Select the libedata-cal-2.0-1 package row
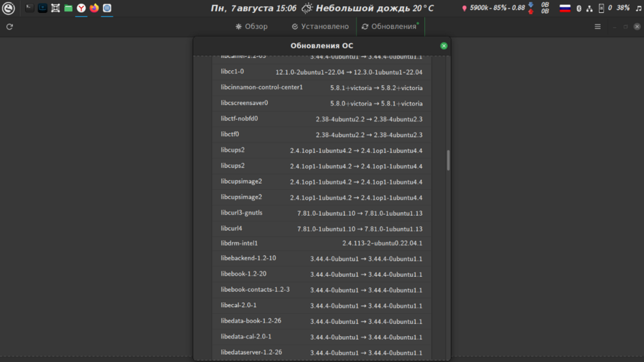Viewport: 644px width, 362px height. click(x=321, y=336)
